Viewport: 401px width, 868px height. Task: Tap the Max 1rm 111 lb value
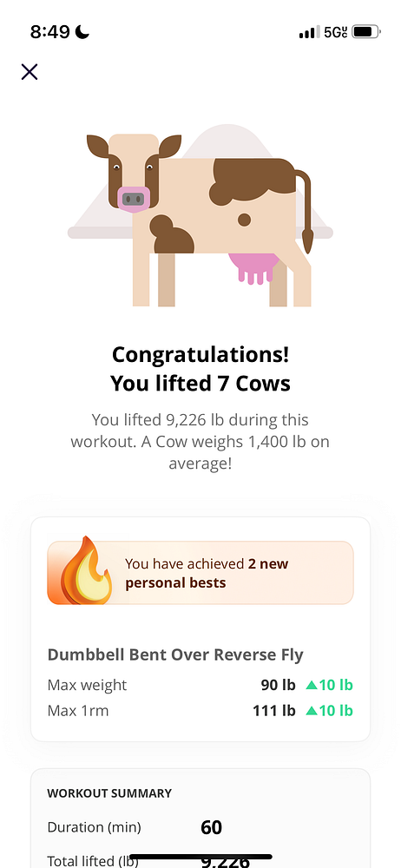click(x=274, y=711)
